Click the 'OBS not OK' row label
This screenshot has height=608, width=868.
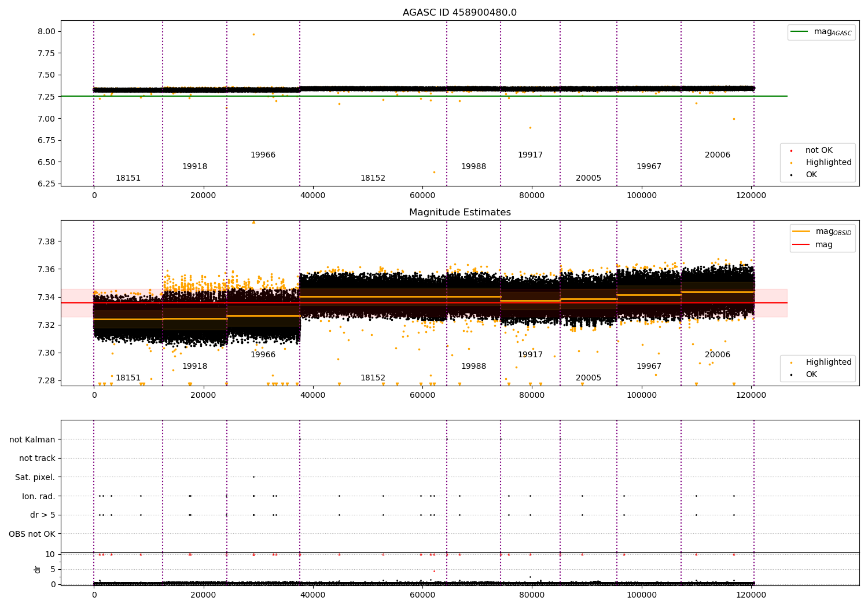(x=32, y=534)
